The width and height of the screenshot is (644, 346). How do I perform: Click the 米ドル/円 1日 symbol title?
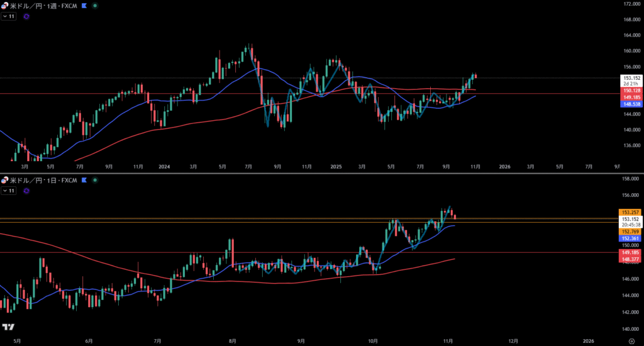point(43,181)
